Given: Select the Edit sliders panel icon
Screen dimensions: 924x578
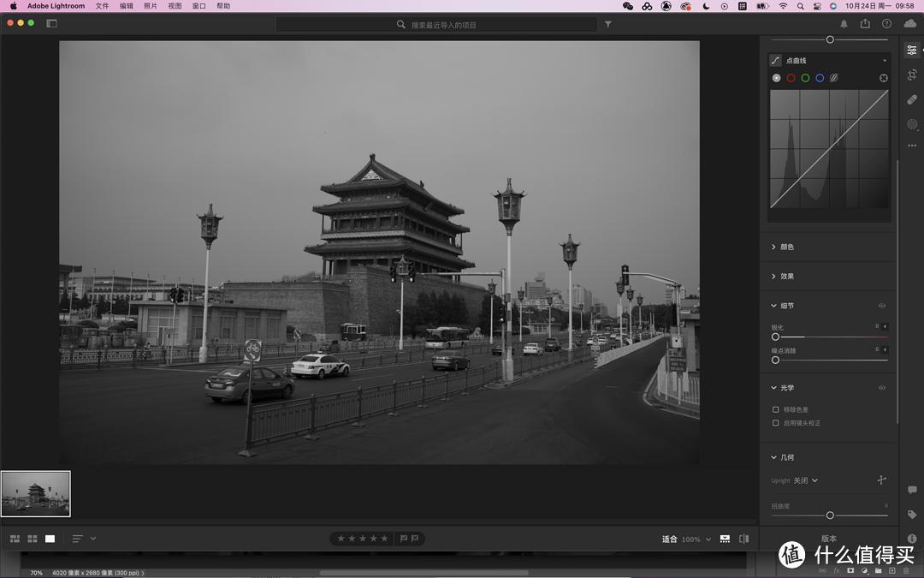Looking at the screenshot, I should [911, 50].
